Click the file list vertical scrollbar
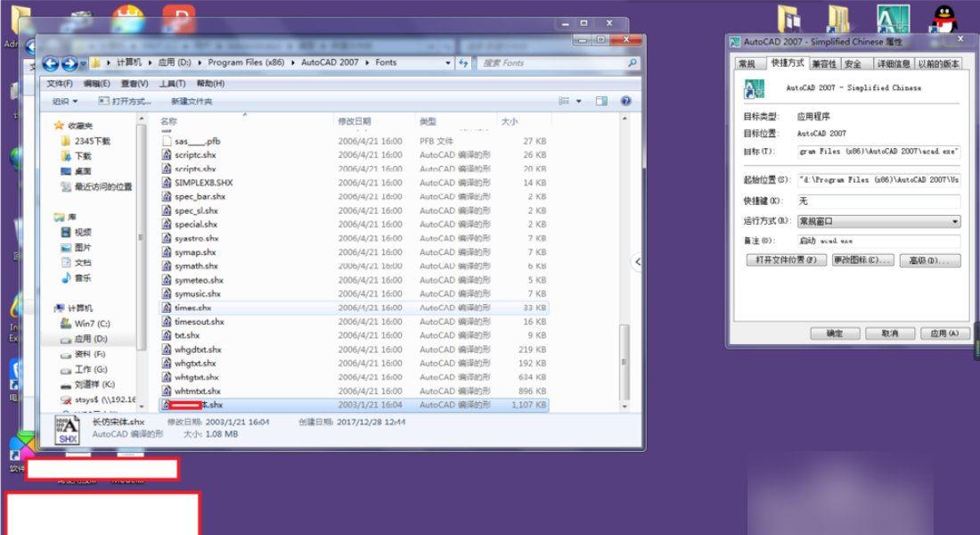Viewport: 980px width, 535px height. (625, 355)
